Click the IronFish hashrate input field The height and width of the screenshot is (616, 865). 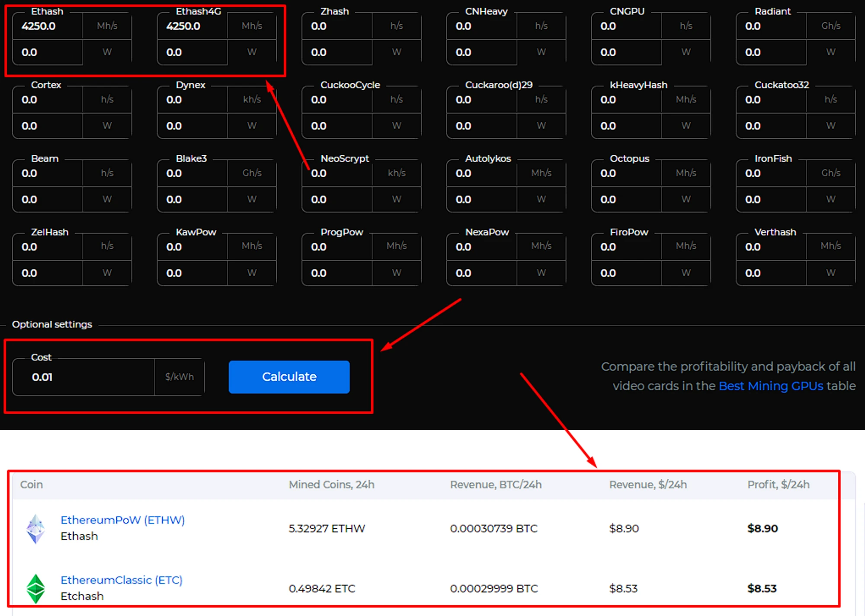coord(771,173)
